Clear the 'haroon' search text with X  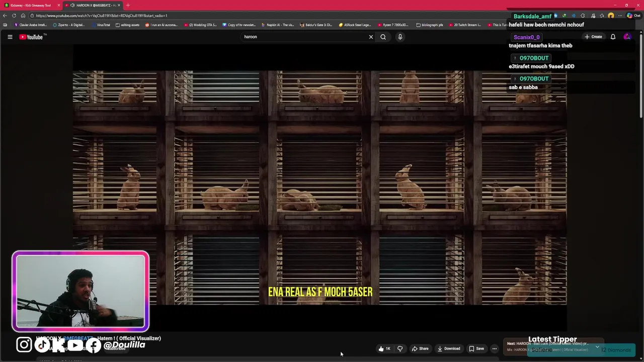[371, 37]
